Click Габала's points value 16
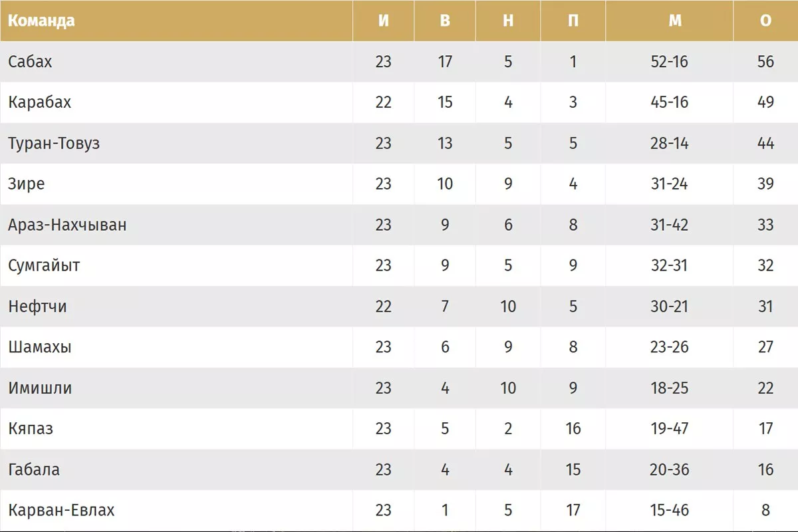Viewport: 798px width, 532px height. pyautogui.click(x=765, y=469)
